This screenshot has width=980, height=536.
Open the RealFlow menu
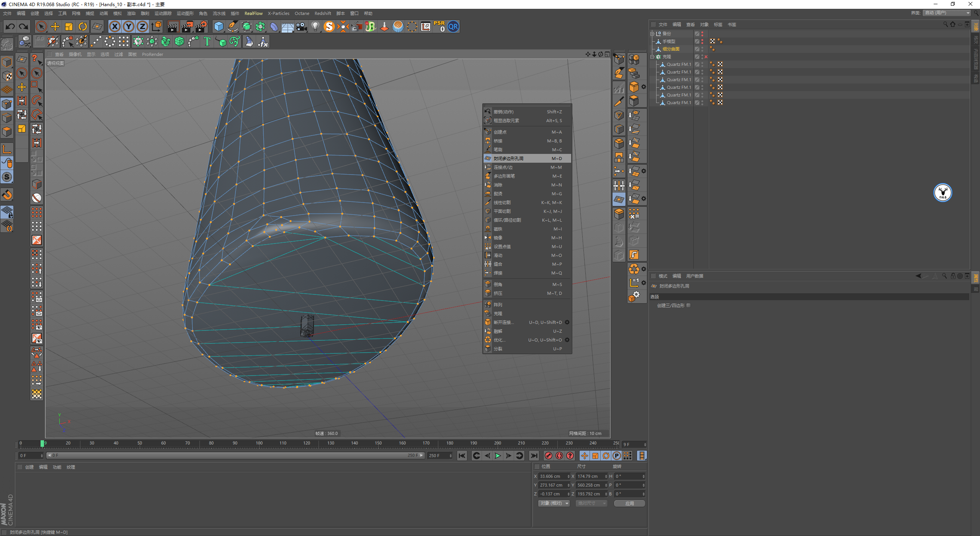pyautogui.click(x=253, y=13)
